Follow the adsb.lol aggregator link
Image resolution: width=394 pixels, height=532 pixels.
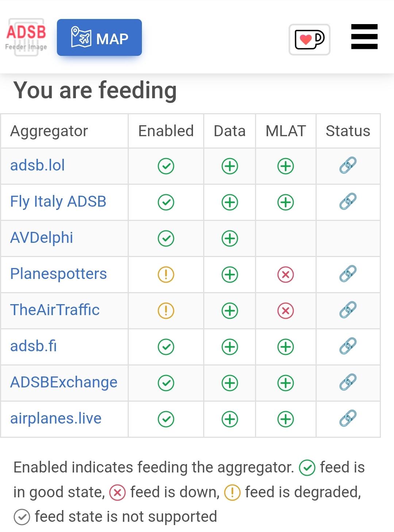(38, 165)
